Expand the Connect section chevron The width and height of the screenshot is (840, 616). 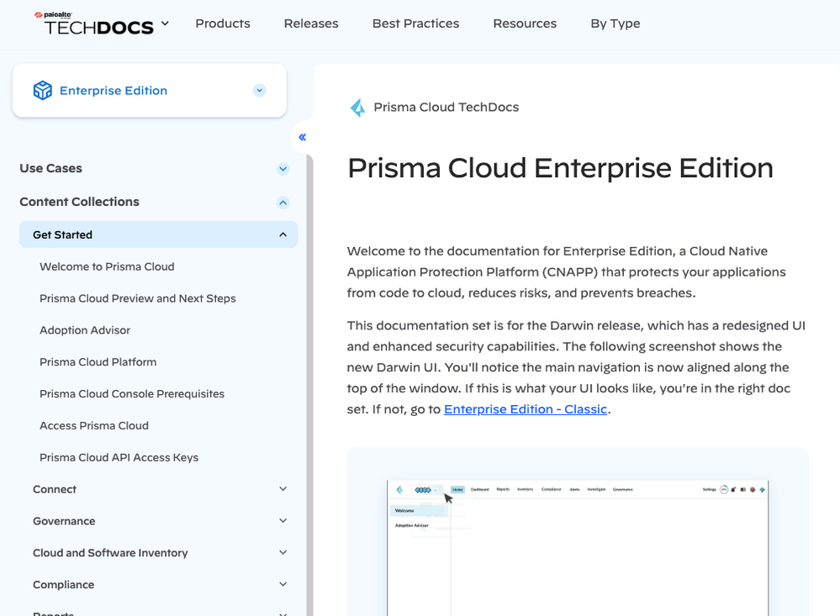click(x=283, y=489)
